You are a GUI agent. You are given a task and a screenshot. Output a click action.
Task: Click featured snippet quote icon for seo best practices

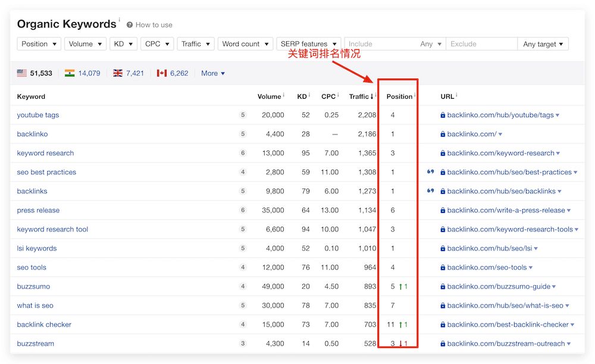pos(430,172)
